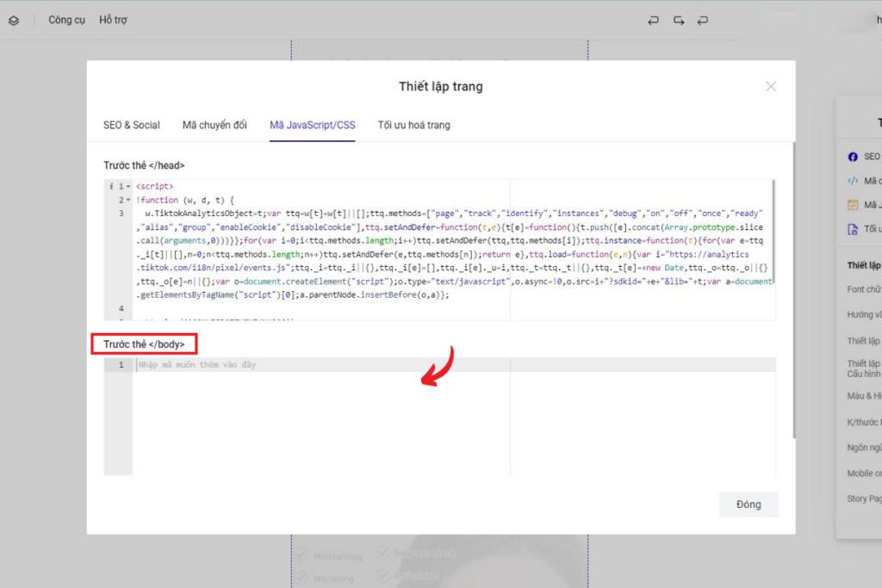Image resolution: width=882 pixels, height=588 pixels.
Task: Click the 'Trước thẻ </head>' label
Action: tap(144, 165)
